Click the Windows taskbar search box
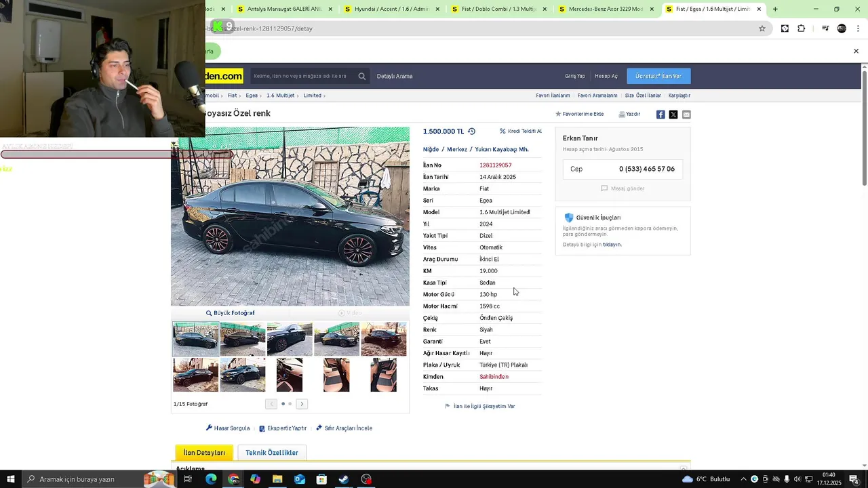This screenshot has height=488, width=868. pos(81,479)
